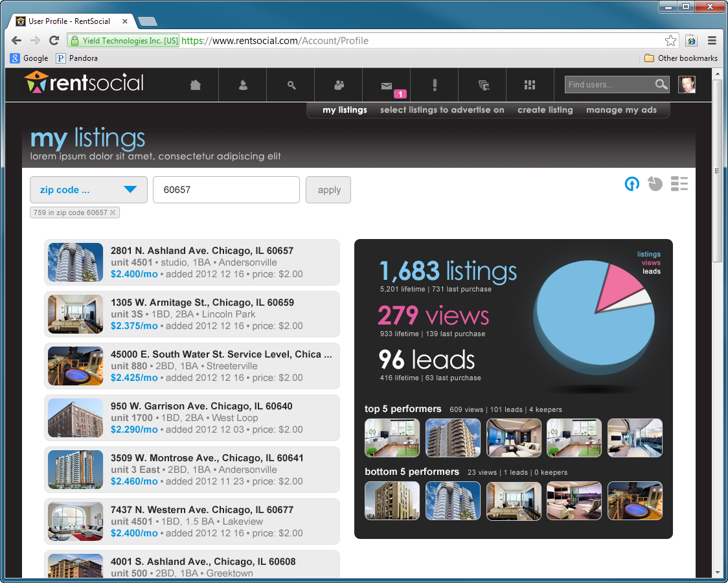Click the $2.375/mo price text
The height and width of the screenshot is (583, 728).
134,326
